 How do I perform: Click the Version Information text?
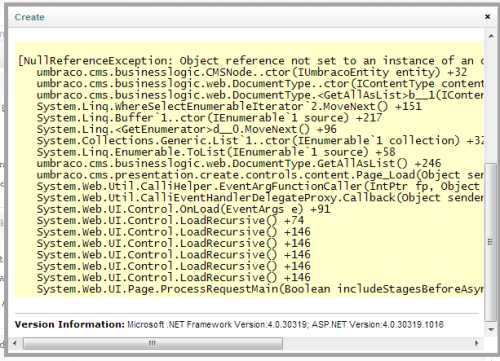coord(229,324)
